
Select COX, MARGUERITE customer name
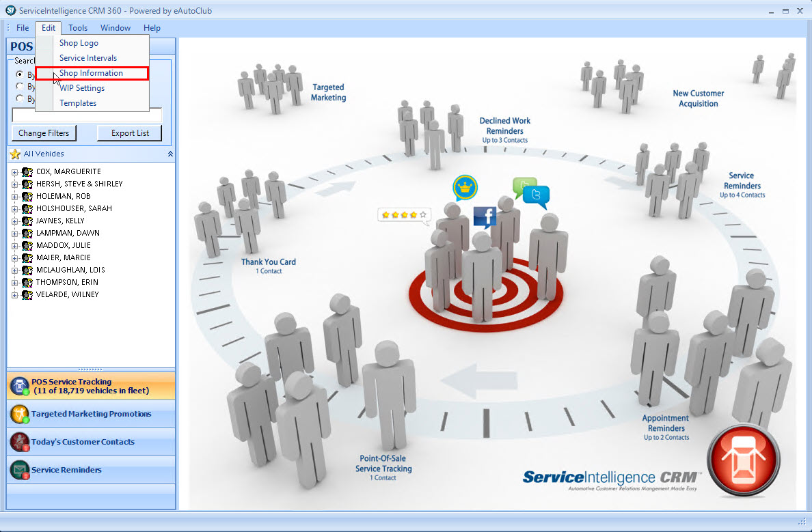pos(68,171)
